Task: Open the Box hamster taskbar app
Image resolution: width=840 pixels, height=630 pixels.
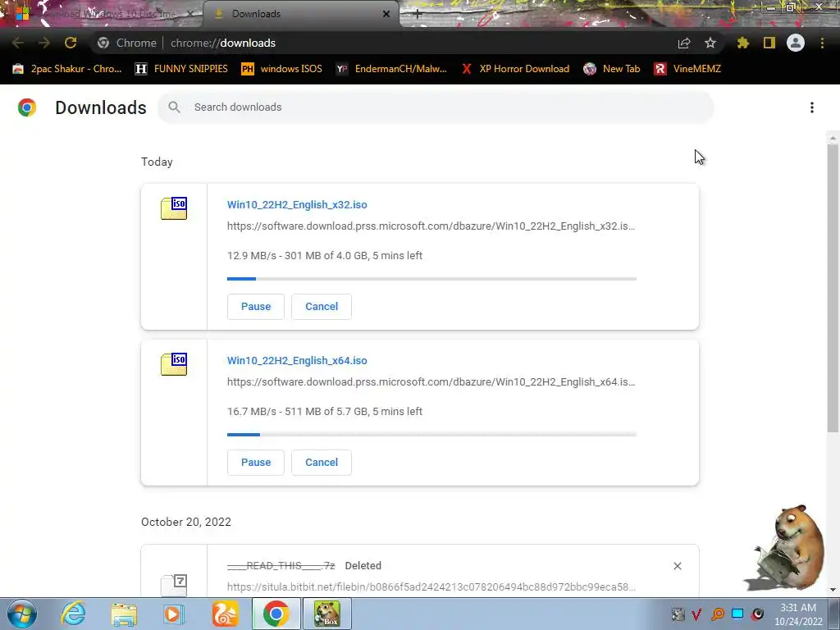Action: coord(327,614)
